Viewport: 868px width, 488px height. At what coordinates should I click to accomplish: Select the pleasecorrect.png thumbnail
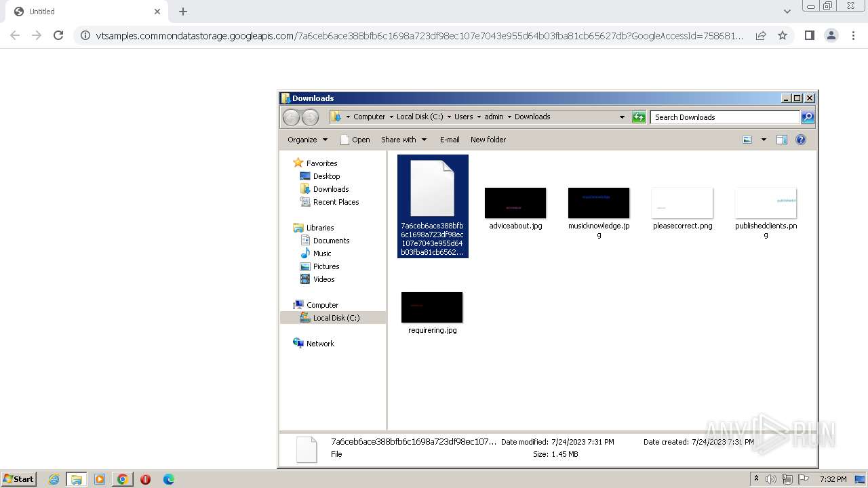click(682, 203)
